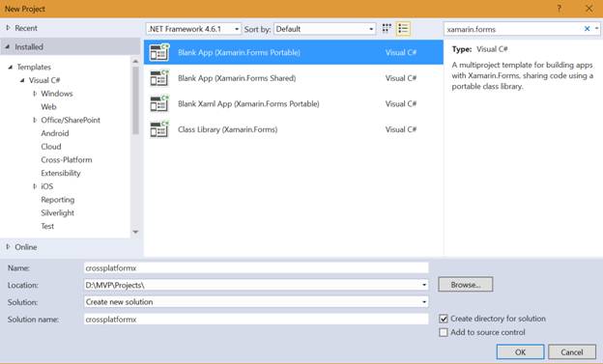Select the Test template category
This screenshot has width=603, height=364.
pyautogui.click(x=47, y=226)
